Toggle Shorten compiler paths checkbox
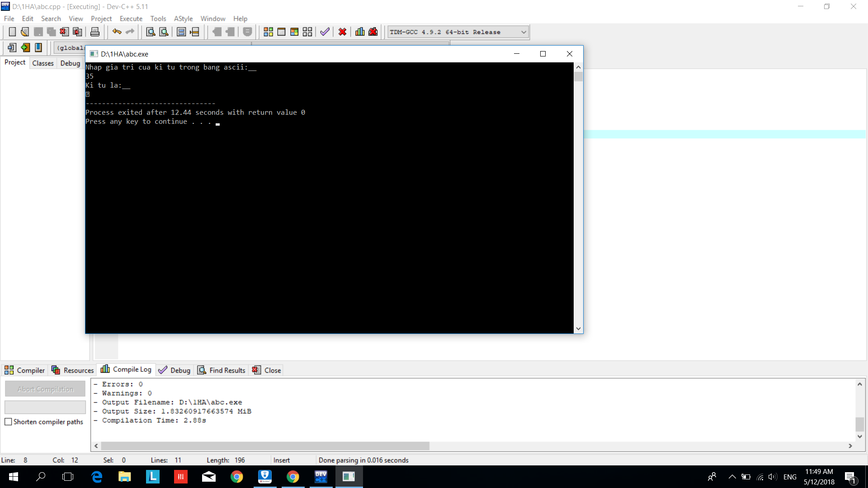Screen dimensions: 868x488 (x=8, y=422)
